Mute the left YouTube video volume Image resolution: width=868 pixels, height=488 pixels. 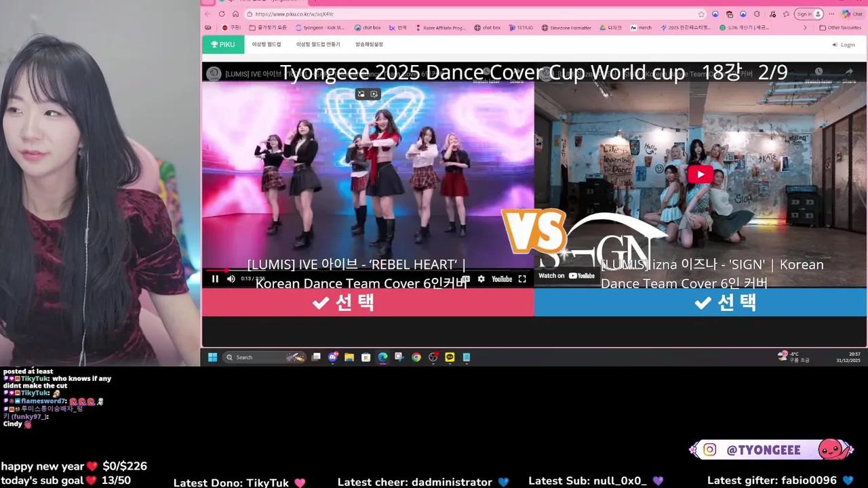pos(231,279)
